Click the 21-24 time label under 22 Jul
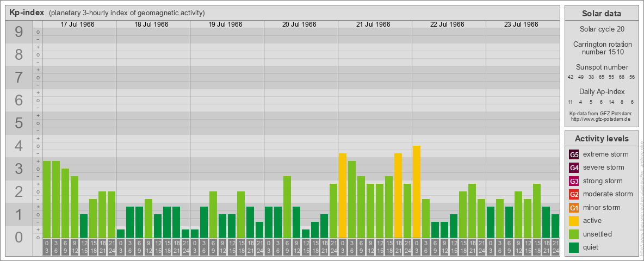 tap(481, 247)
